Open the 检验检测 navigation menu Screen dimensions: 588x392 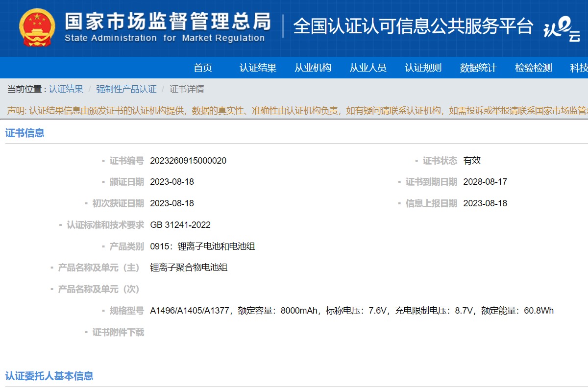point(533,68)
